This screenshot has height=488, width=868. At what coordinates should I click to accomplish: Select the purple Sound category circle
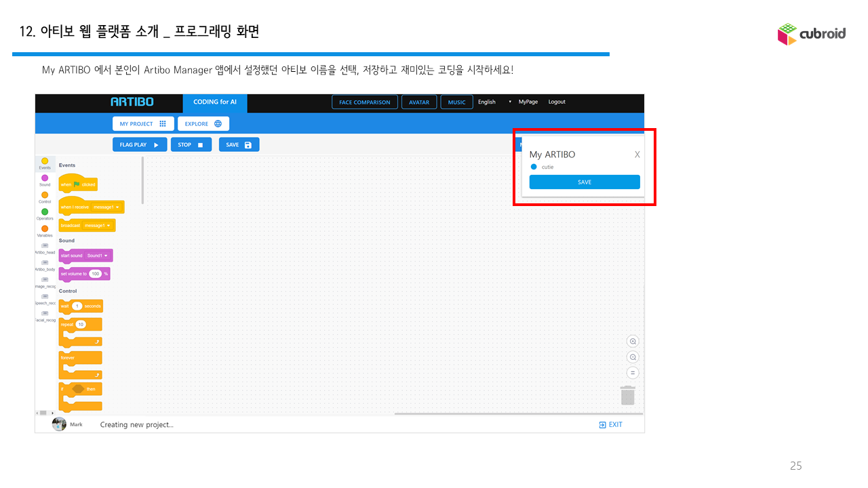pyautogui.click(x=45, y=178)
